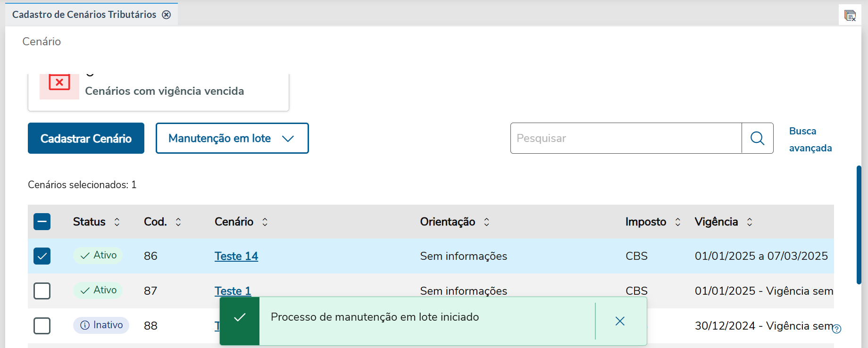The height and width of the screenshot is (348, 868).
Task: Sort table by Status column
Action: click(117, 222)
